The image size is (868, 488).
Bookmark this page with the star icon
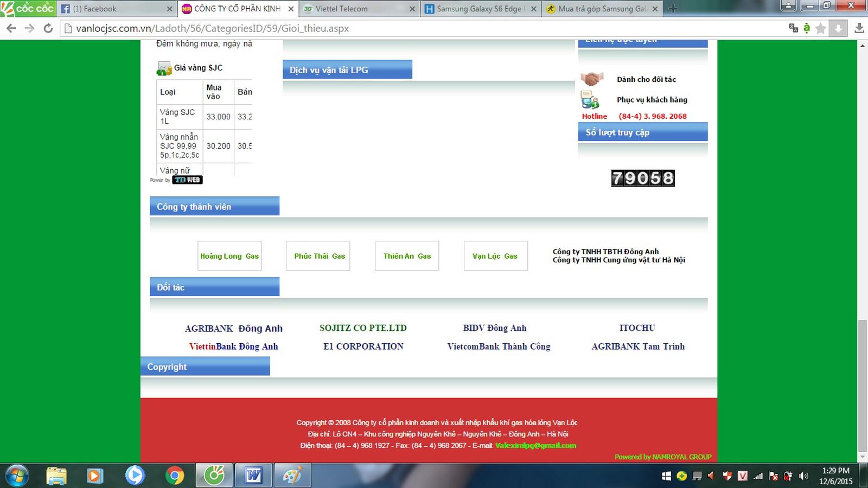tap(821, 28)
